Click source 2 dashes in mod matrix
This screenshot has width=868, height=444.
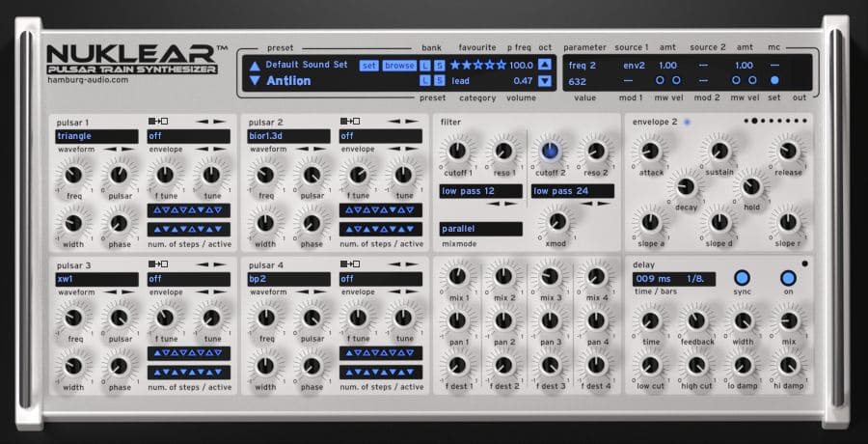tap(703, 65)
